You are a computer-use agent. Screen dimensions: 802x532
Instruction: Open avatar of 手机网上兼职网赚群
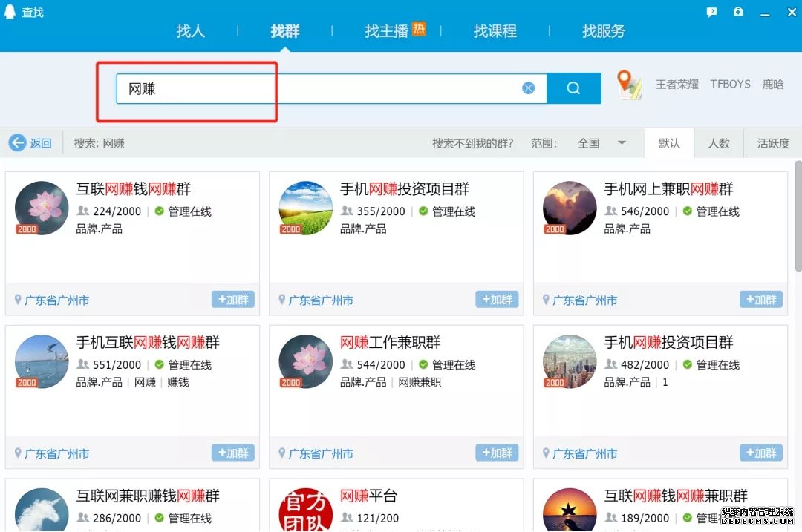(570, 208)
